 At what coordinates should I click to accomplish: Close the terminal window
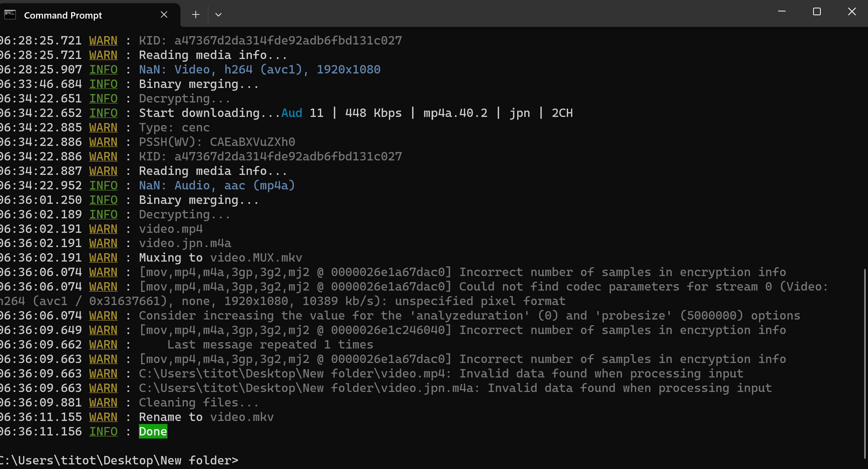click(x=852, y=12)
